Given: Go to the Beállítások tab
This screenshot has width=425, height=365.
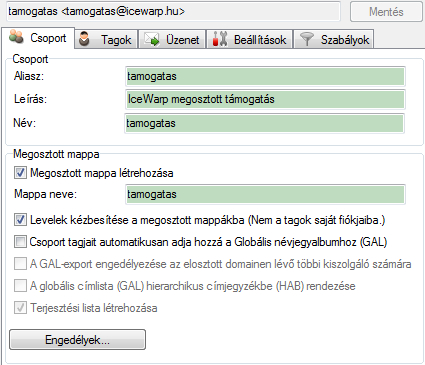Looking at the screenshot, I should (x=250, y=40).
